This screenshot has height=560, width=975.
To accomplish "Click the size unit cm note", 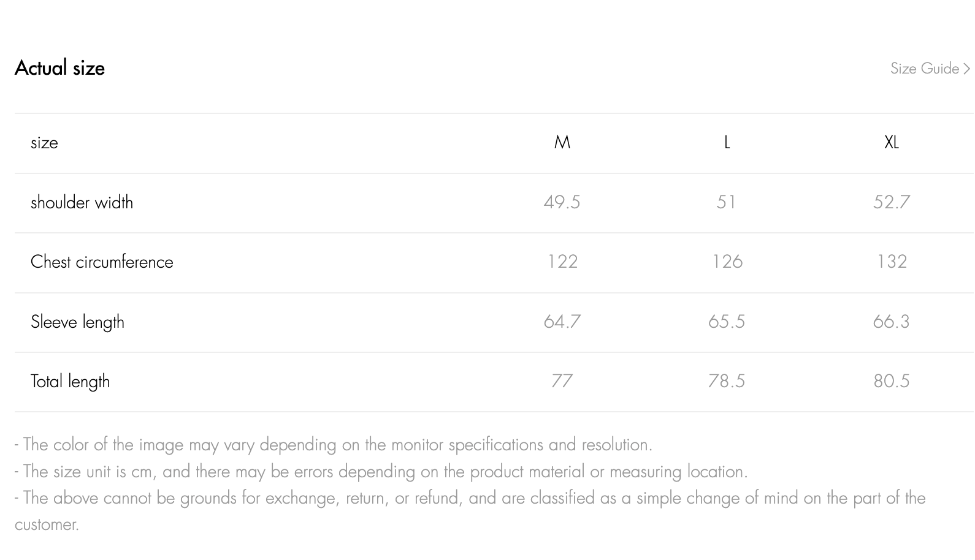I will click(x=381, y=472).
